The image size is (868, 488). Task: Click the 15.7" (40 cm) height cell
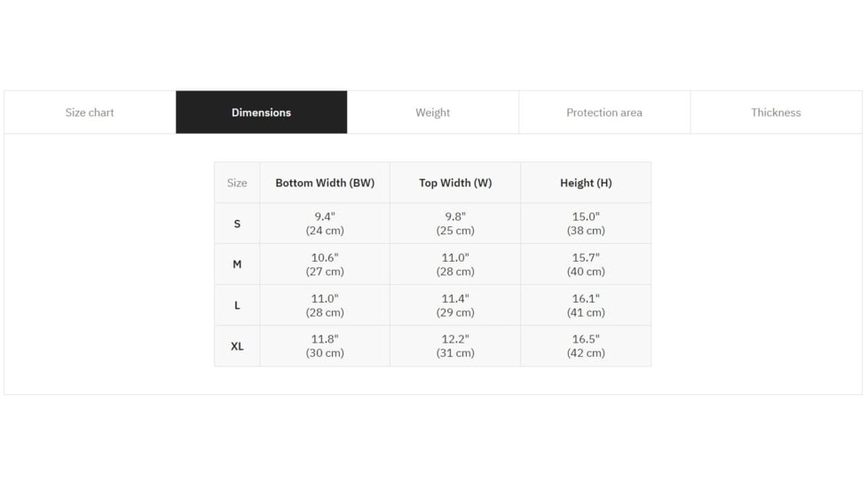coord(586,264)
